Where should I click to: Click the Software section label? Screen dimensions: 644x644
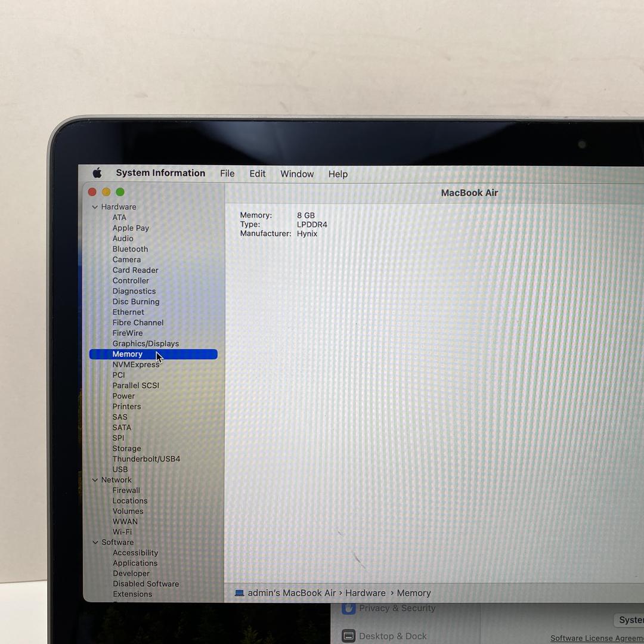117,542
